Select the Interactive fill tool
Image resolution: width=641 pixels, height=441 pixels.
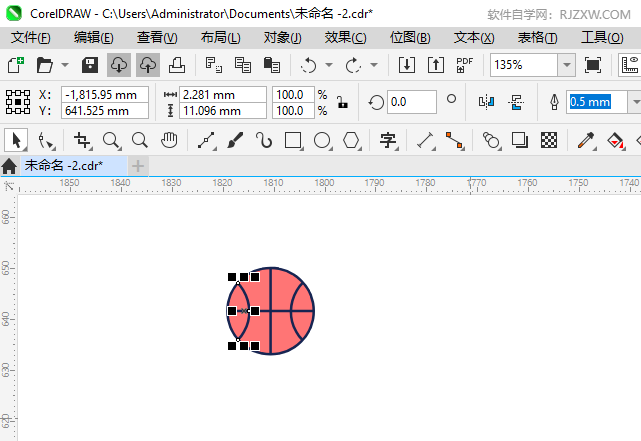pyautogui.click(x=616, y=141)
